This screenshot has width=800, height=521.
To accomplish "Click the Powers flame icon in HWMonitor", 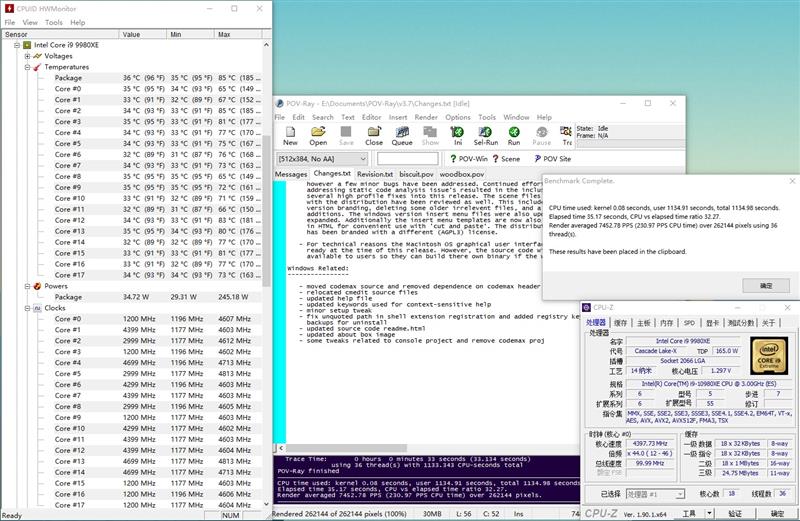I will coord(37,286).
